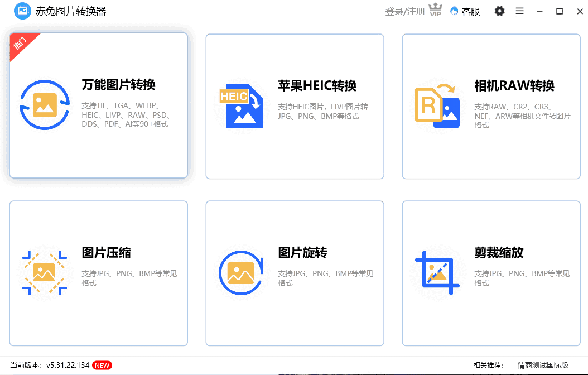The height and width of the screenshot is (375, 588).
Task: Open the 图片压缩 compression icon
Action: (45, 272)
